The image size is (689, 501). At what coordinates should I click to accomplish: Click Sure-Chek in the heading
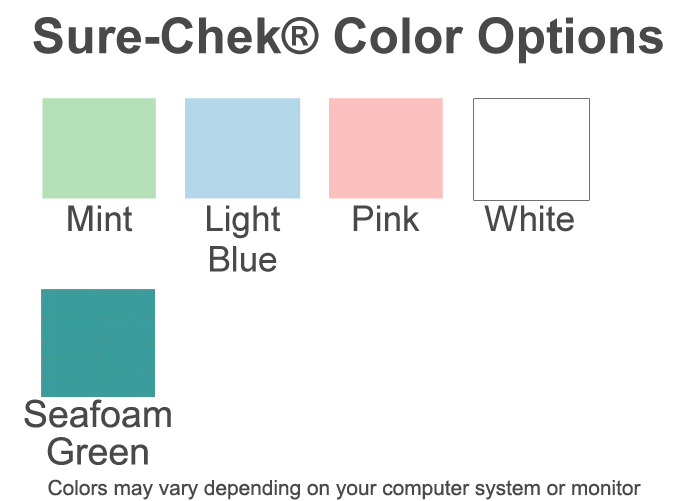pos(157,37)
